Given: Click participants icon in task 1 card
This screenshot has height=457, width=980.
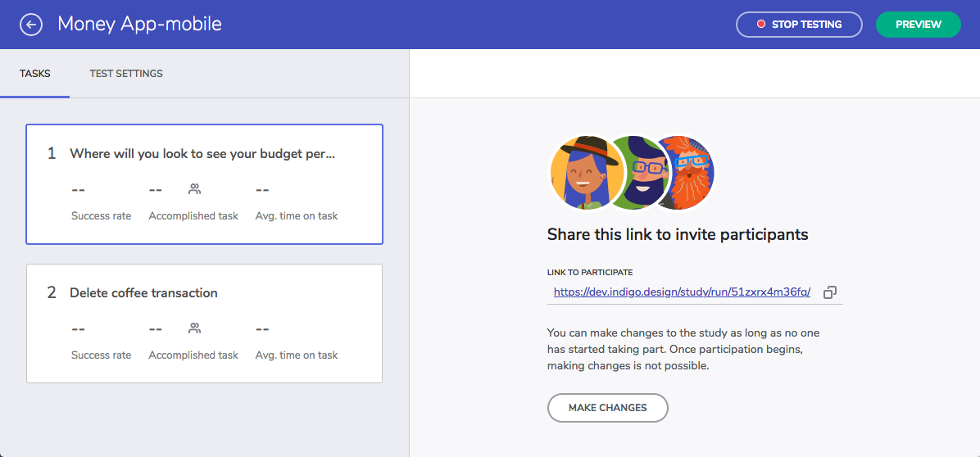Looking at the screenshot, I should (194, 188).
